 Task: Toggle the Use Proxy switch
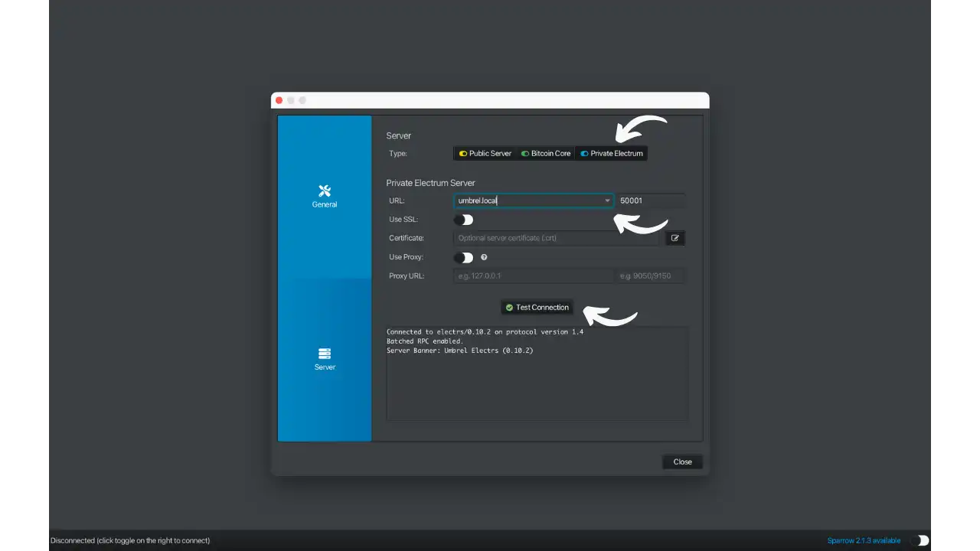tap(463, 257)
